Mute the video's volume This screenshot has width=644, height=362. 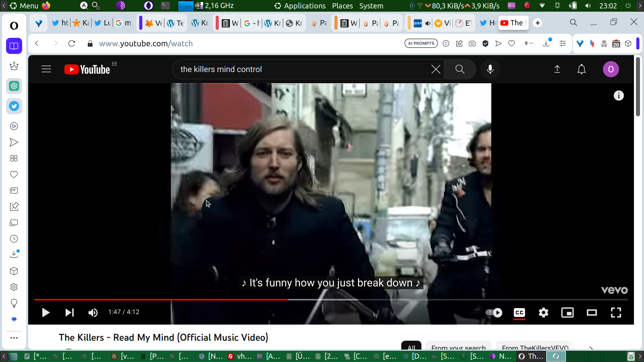point(93,313)
